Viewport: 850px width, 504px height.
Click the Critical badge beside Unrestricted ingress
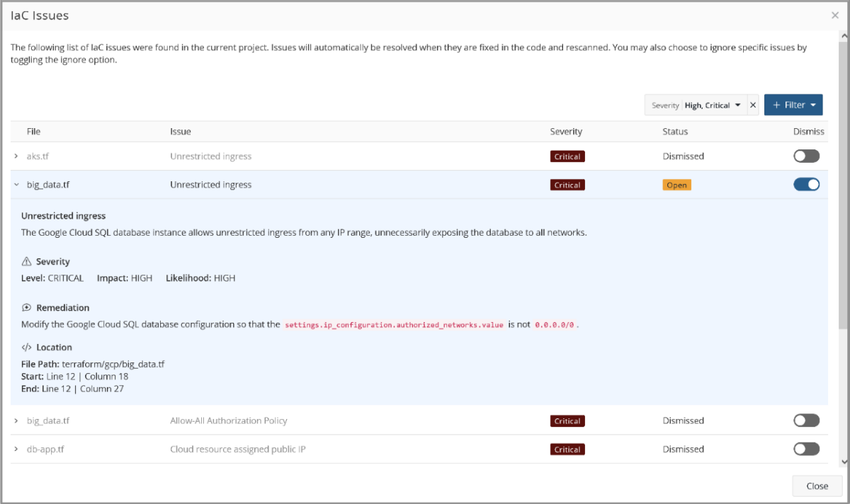point(567,184)
